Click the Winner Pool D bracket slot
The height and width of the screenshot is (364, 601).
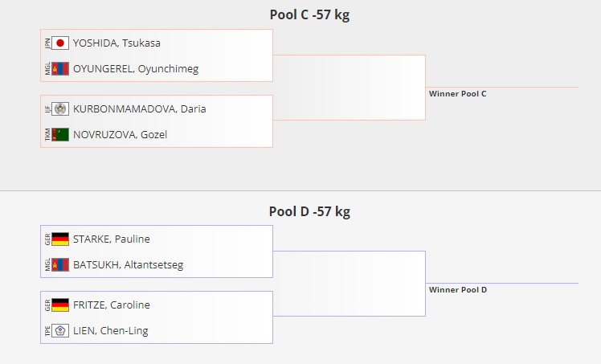click(458, 290)
